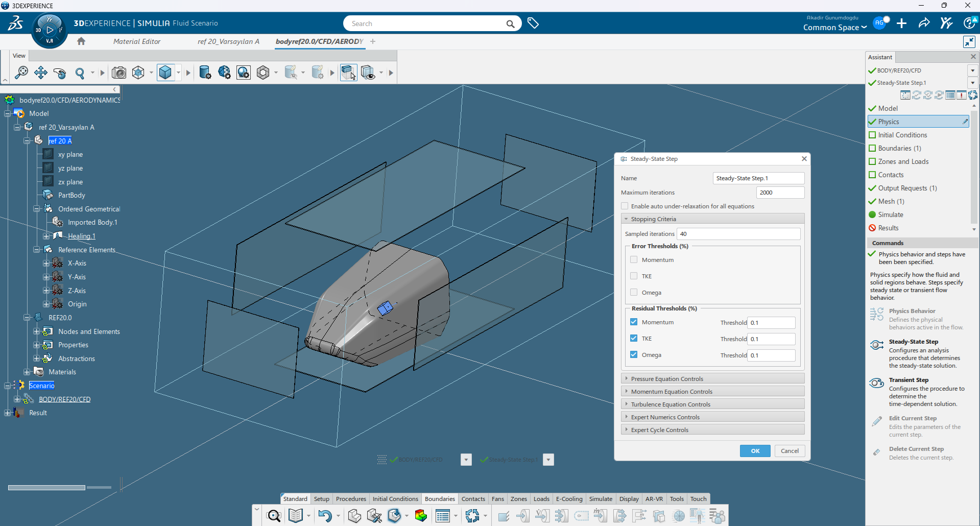Click the Maximum iterations field
This screenshot has height=526, width=980.
pos(780,193)
